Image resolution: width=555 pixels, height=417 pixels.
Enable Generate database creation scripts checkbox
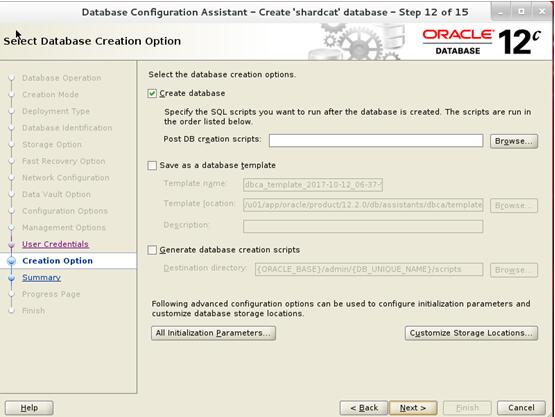152,250
